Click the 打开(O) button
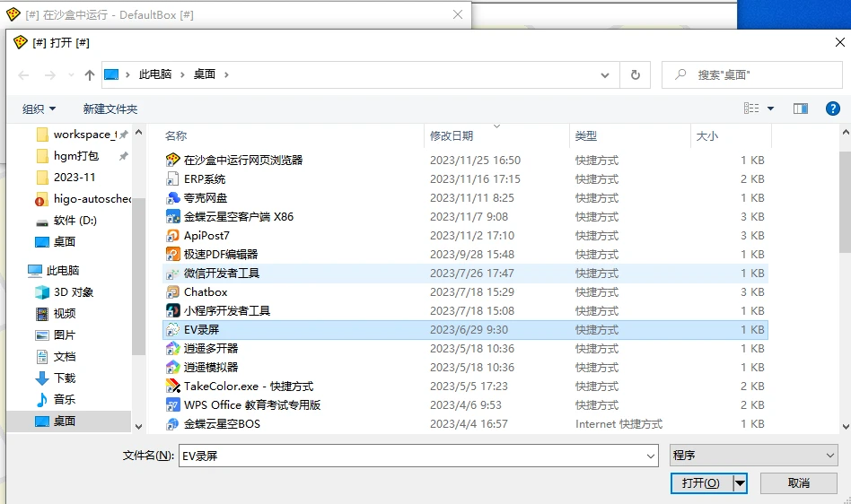This screenshot has height=504, width=851. (x=701, y=483)
